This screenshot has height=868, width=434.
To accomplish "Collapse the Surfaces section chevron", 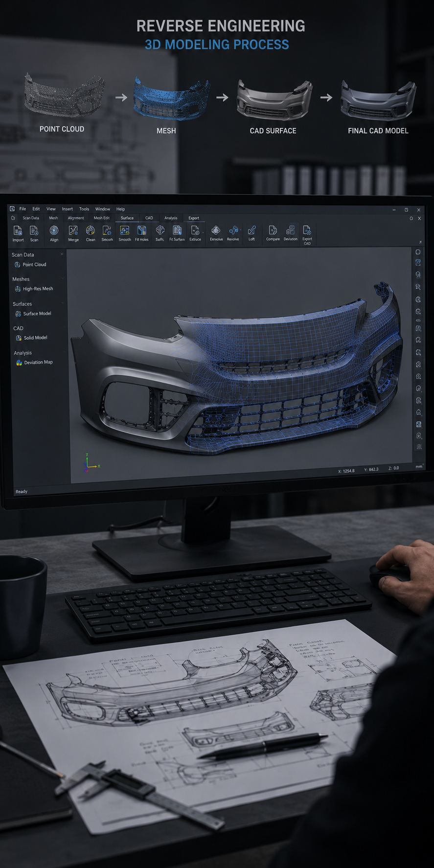I will pos(63,304).
